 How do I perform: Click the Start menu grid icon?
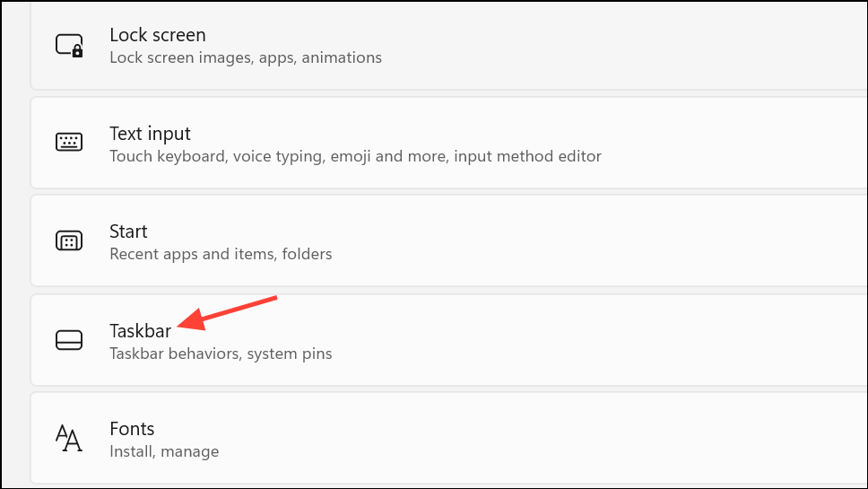click(x=69, y=240)
